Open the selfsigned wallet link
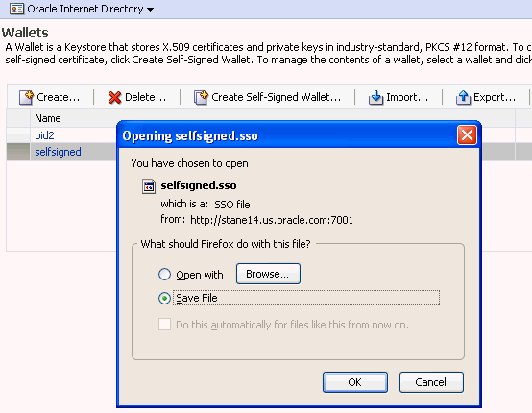The width and height of the screenshot is (532, 413). click(x=58, y=152)
